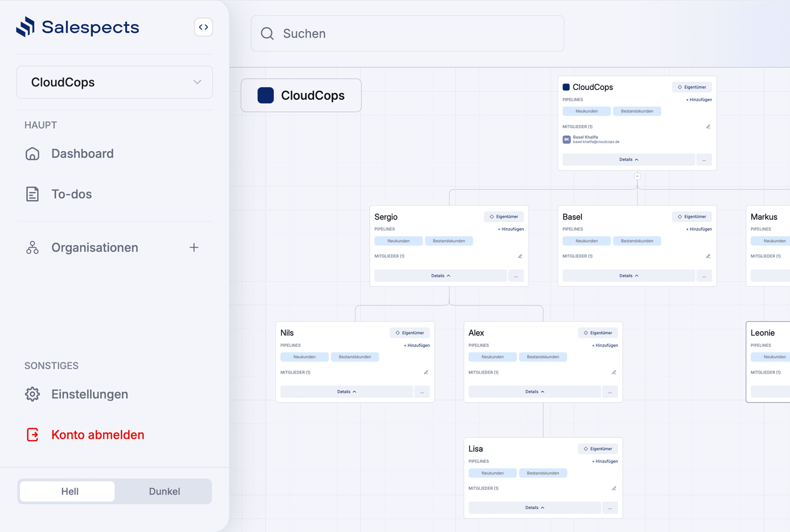The height and width of the screenshot is (532, 790).
Task: Collapse Details on Alex card
Action: pyautogui.click(x=534, y=392)
